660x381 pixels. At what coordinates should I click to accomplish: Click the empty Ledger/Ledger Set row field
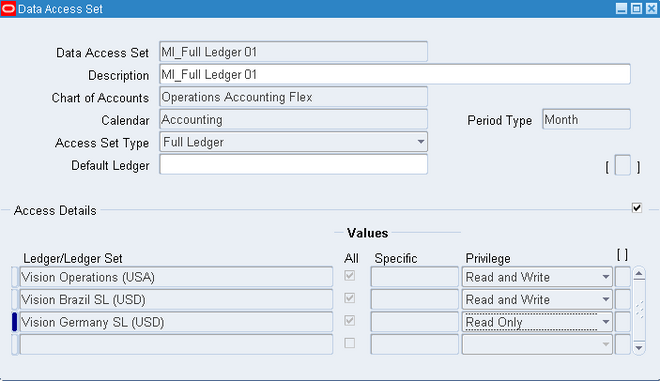176,345
